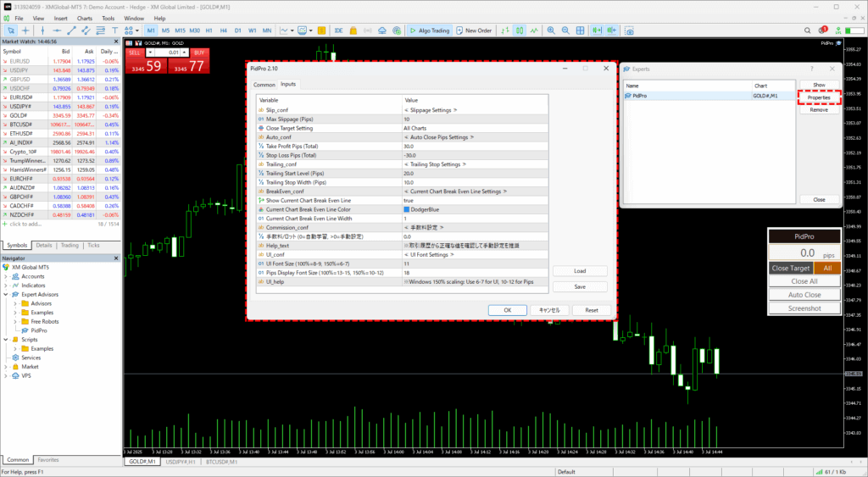Pick the vertical line drawing tool
The width and height of the screenshot is (868, 477).
[42, 31]
